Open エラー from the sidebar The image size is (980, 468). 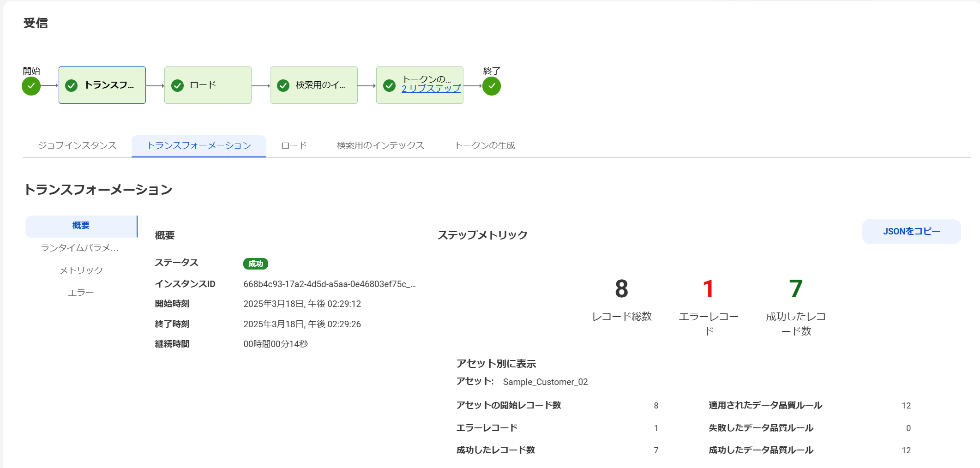[81, 292]
